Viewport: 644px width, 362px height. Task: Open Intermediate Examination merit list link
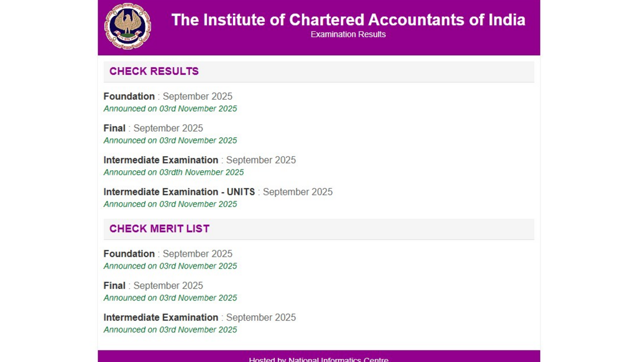200,317
